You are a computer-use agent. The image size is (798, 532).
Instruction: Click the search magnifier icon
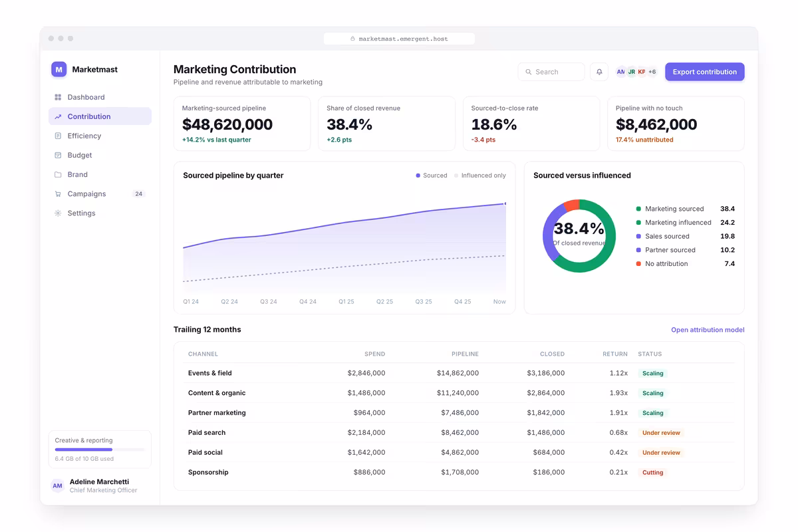click(529, 72)
